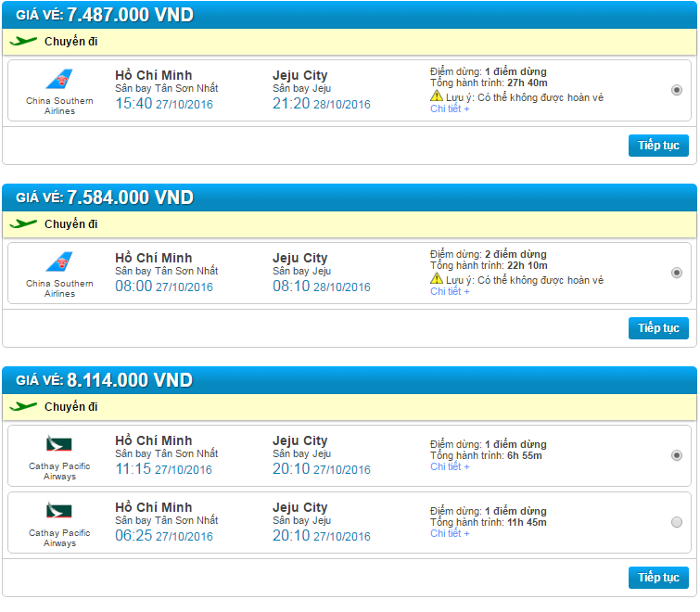Screen dimensions: 700x612
Task: Click the price 7.487.000 VND header
Action: (x=130, y=15)
